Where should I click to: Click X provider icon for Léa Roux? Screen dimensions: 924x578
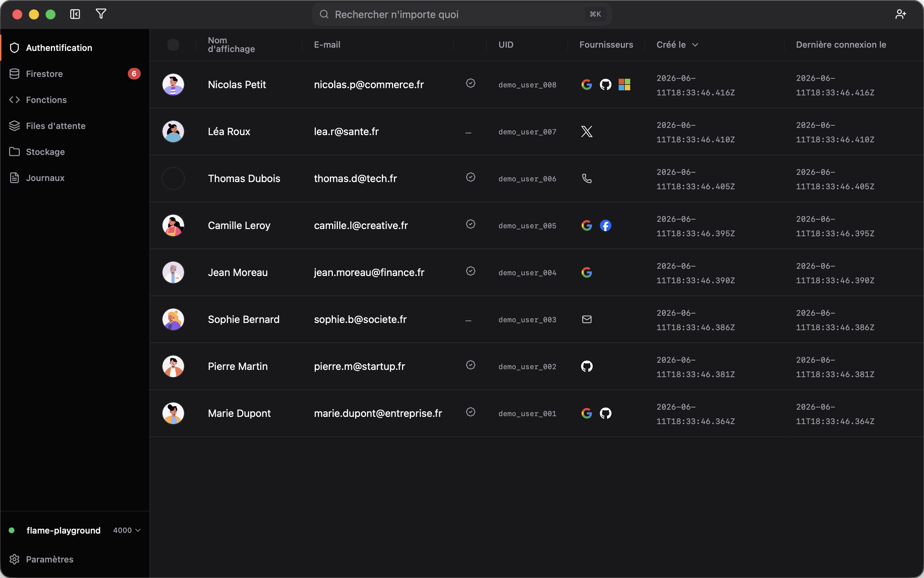(x=587, y=131)
